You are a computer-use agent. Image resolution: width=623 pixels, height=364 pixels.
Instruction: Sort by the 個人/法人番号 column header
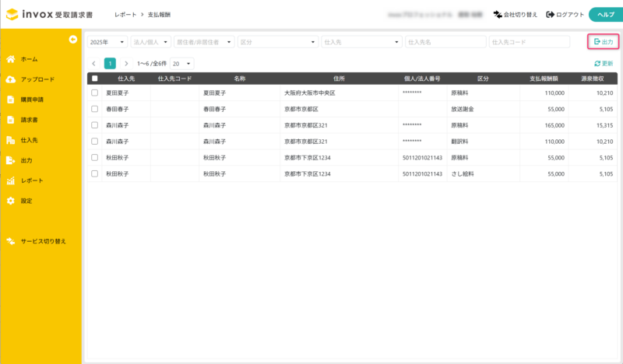tap(422, 79)
